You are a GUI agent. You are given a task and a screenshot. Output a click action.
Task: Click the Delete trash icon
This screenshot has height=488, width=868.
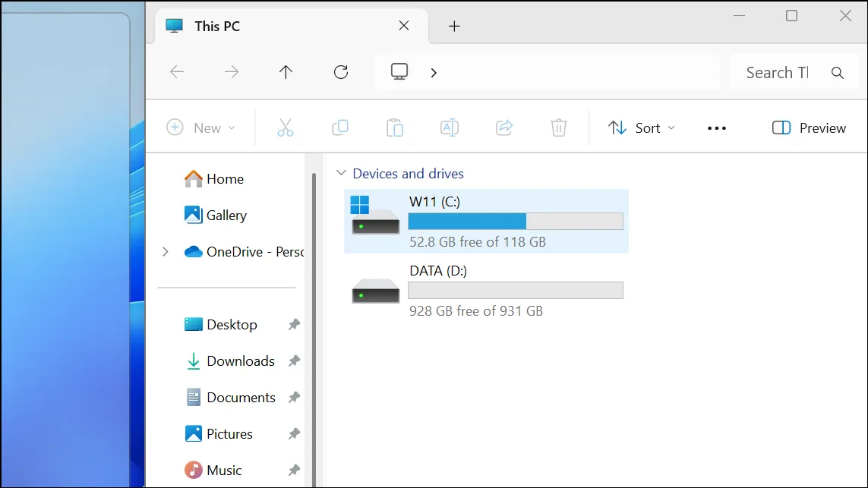pos(559,128)
